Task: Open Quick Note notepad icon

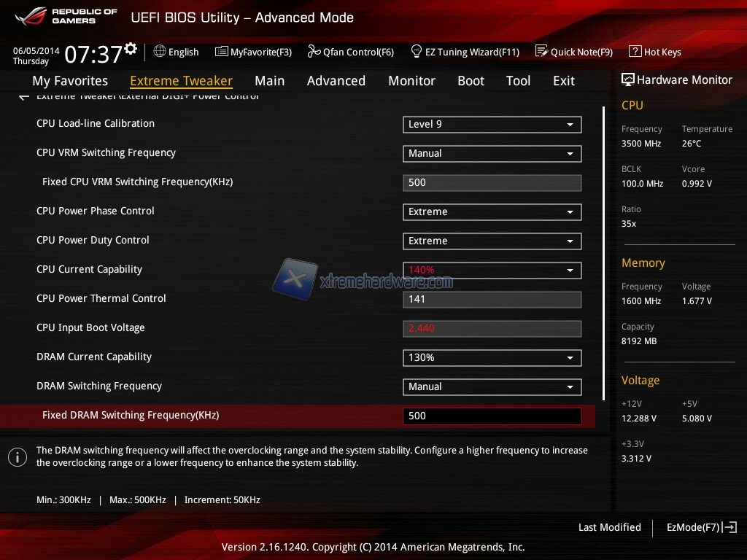Action: click(x=541, y=52)
